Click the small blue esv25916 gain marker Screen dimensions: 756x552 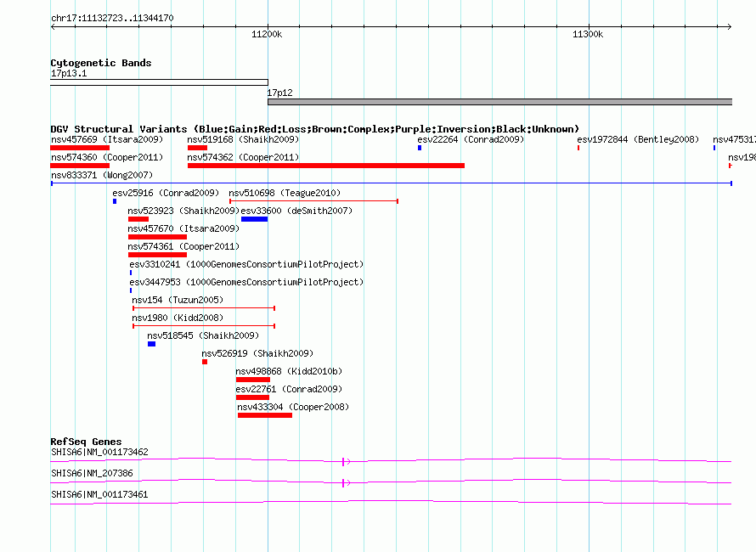[x=115, y=201]
